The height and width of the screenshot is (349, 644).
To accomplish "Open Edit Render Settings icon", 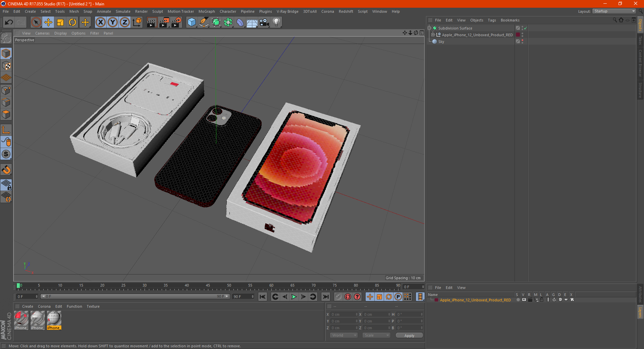I will tap(176, 22).
